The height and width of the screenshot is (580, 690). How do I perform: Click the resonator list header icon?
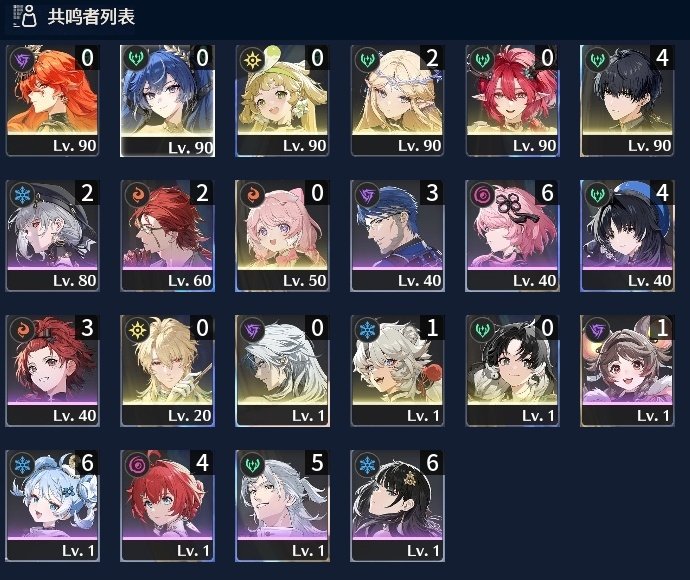25,16
